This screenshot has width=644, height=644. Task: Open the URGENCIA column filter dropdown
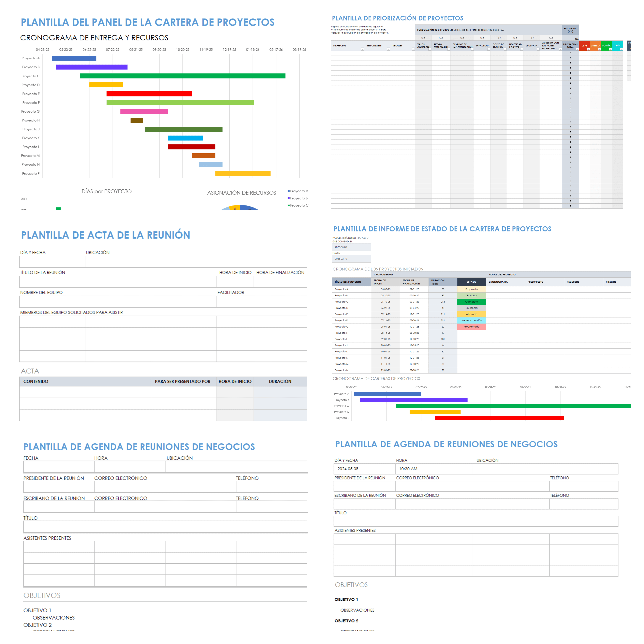(538, 49)
